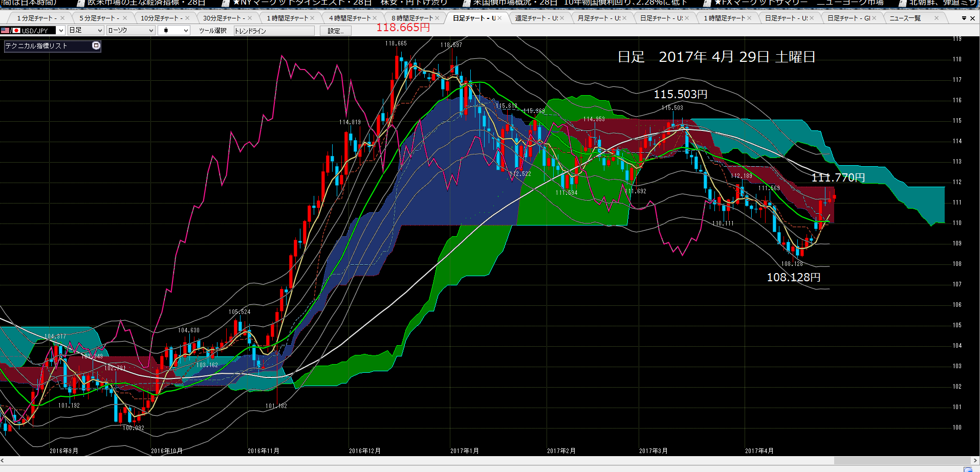Image resolution: width=980 pixels, height=472 pixels.
Task: Click the ツール選択 label
Action: [x=213, y=31]
